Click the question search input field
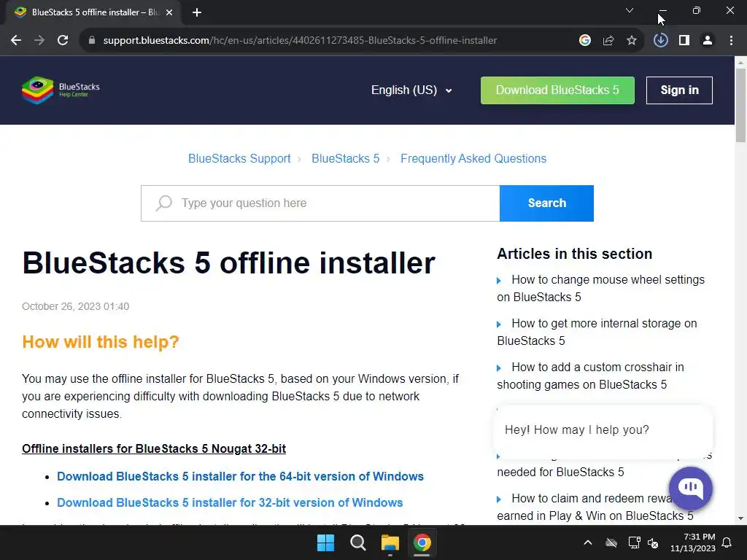 point(320,203)
